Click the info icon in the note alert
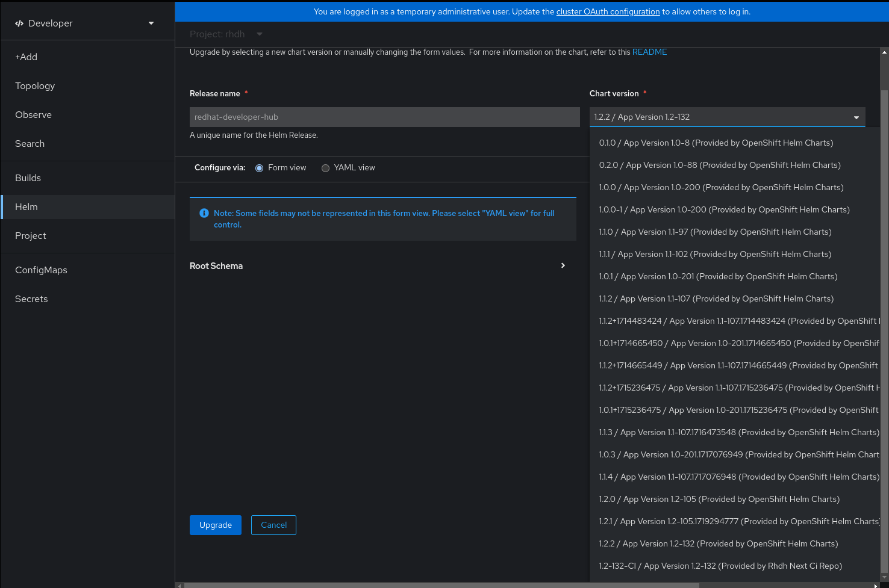Viewport: 889px width, 588px height. coord(204,213)
